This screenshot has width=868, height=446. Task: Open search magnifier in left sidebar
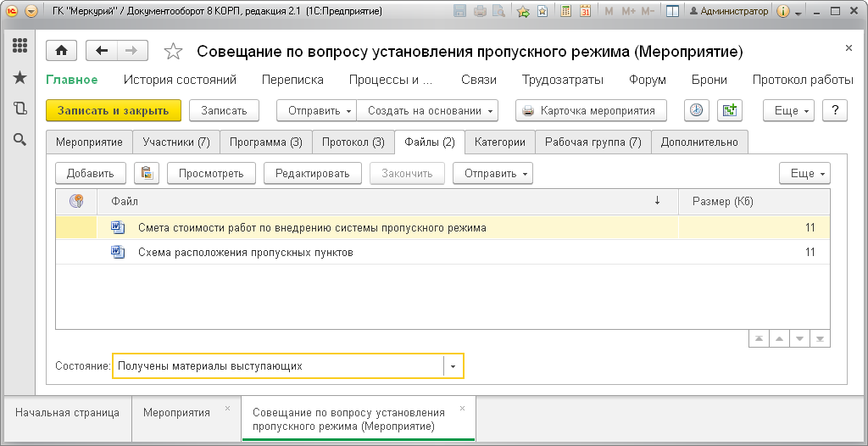20,140
